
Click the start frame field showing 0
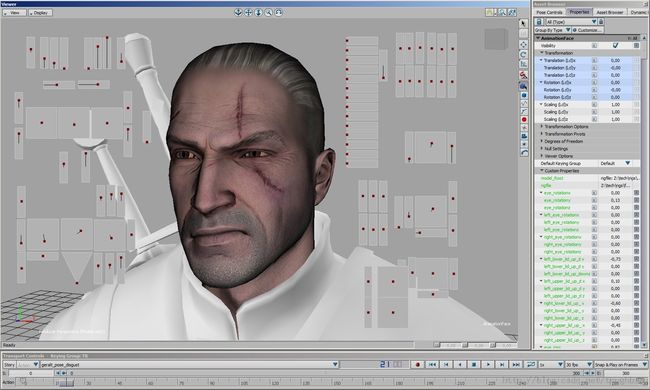(30, 373)
